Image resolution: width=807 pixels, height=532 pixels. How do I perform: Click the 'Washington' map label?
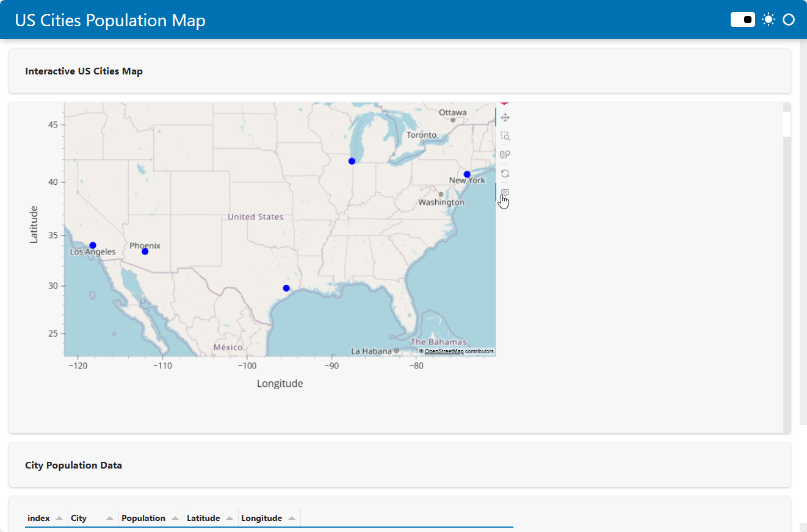click(441, 202)
